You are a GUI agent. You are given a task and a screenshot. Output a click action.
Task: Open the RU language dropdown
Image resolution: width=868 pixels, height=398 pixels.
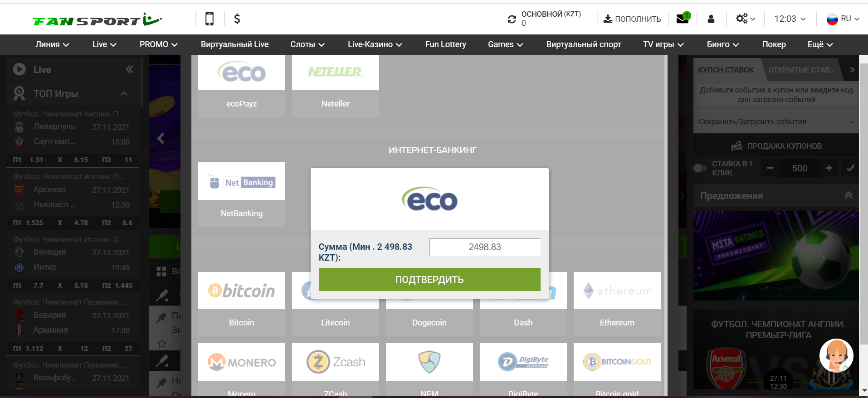843,19
